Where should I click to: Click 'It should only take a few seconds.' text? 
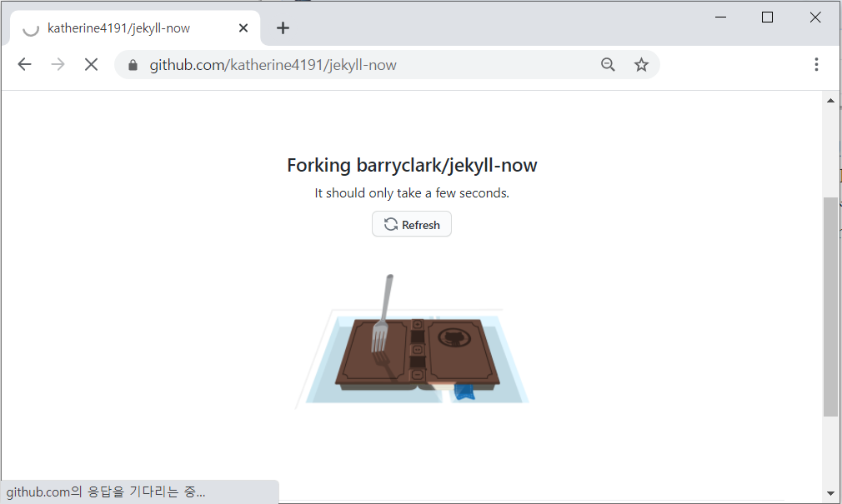(412, 193)
